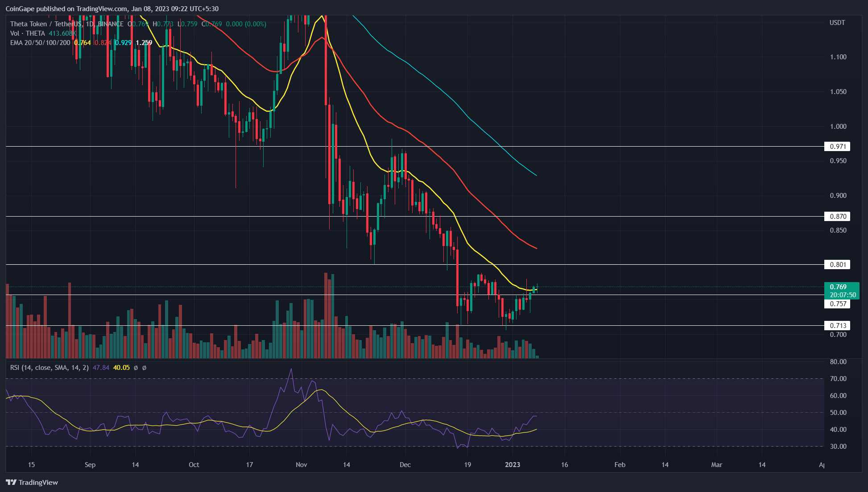Click the Mar label on time axis

(x=717, y=465)
